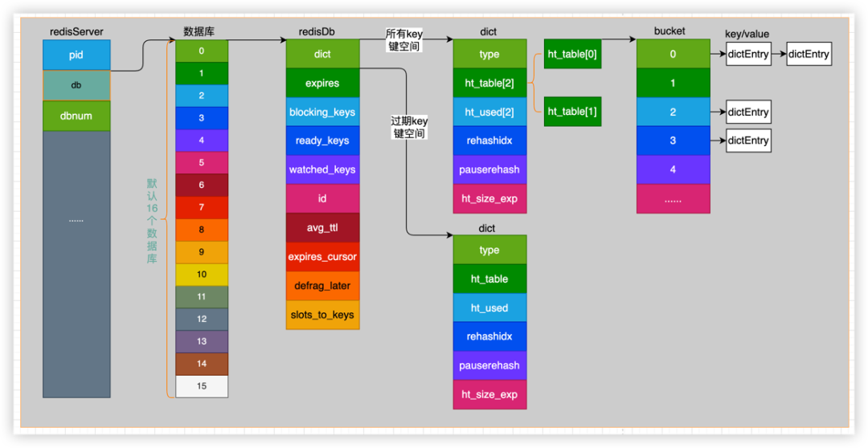The width and height of the screenshot is (868, 448).
Task: Click the green dbnum block
Action: (76, 116)
